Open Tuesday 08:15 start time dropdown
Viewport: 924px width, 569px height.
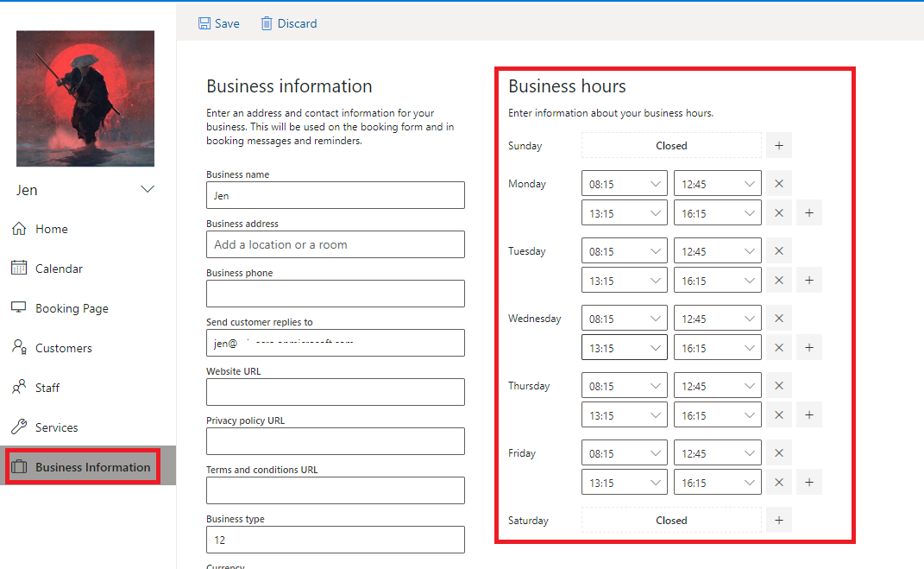(x=624, y=250)
